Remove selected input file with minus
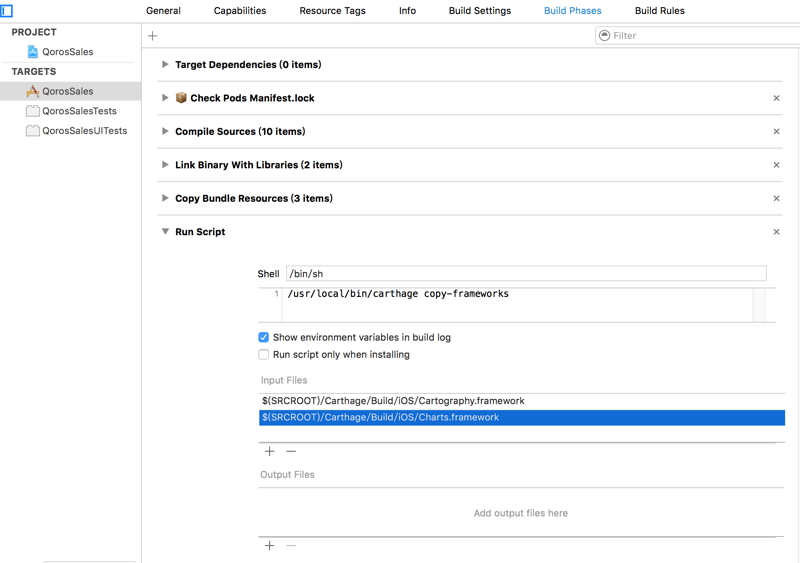This screenshot has width=800, height=563. [x=291, y=452]
